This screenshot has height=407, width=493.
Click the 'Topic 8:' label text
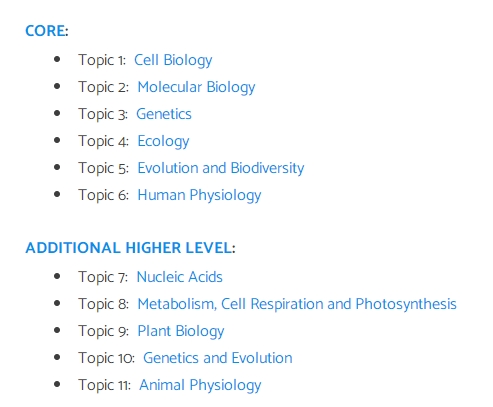point(103,304)
